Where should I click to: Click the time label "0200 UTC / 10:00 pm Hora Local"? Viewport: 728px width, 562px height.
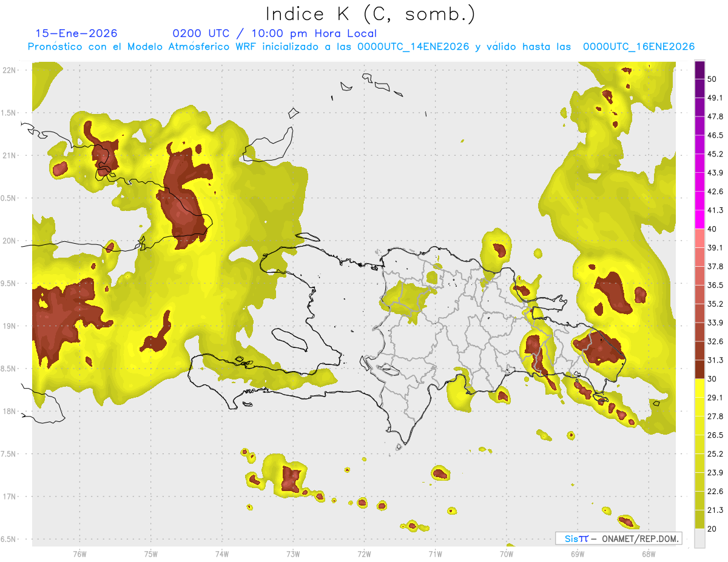point(274,33)
